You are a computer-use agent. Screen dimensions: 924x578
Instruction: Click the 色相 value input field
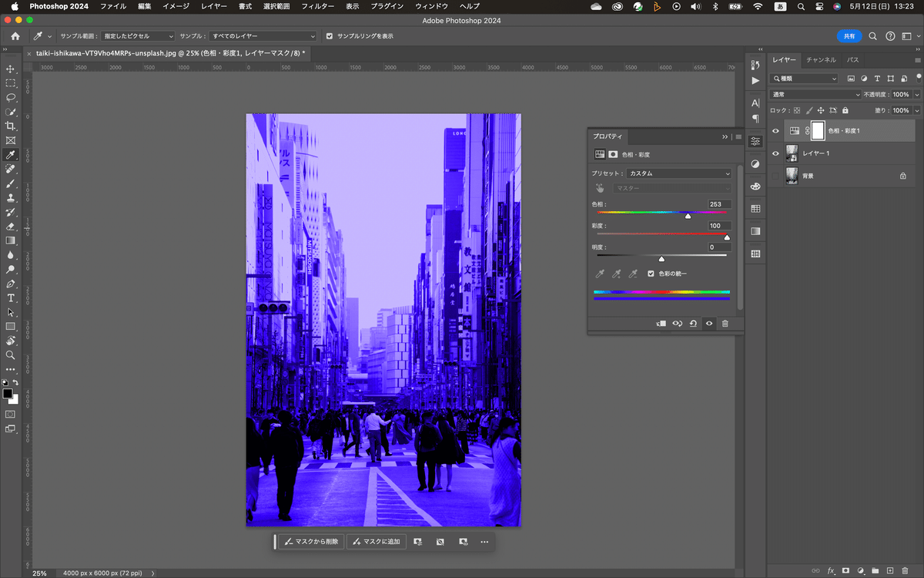click(x=719, y=204)
